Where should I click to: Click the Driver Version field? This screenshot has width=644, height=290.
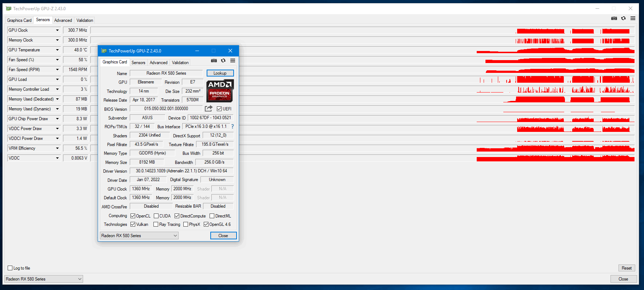182,171
